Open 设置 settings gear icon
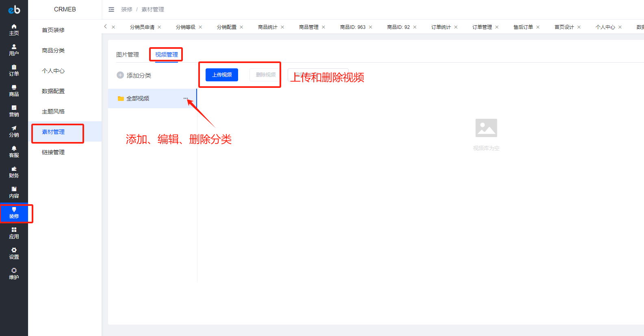Image resolution: width=644 pixels, height=336 pixels. (x=14, y=251)
